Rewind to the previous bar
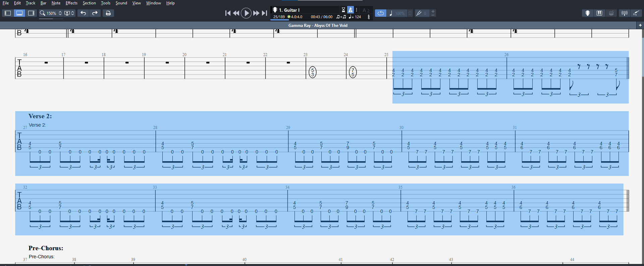Viewport: 644px width, 266px height. coord(236,13)
